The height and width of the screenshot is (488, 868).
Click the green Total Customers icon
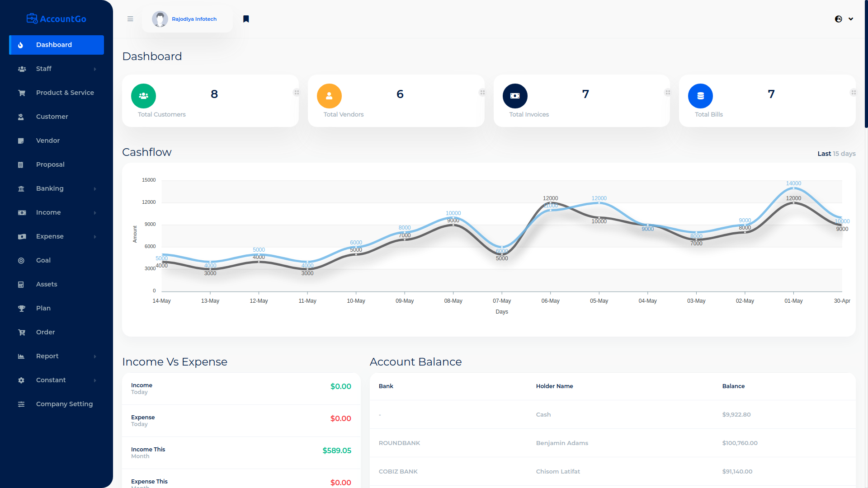pos(143,96)
